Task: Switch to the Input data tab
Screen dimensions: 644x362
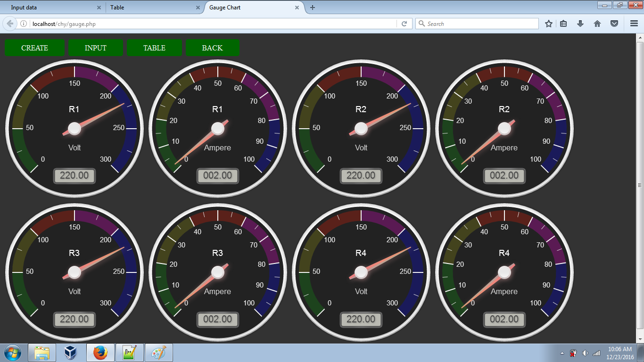Action: click(x=47, y=7)
